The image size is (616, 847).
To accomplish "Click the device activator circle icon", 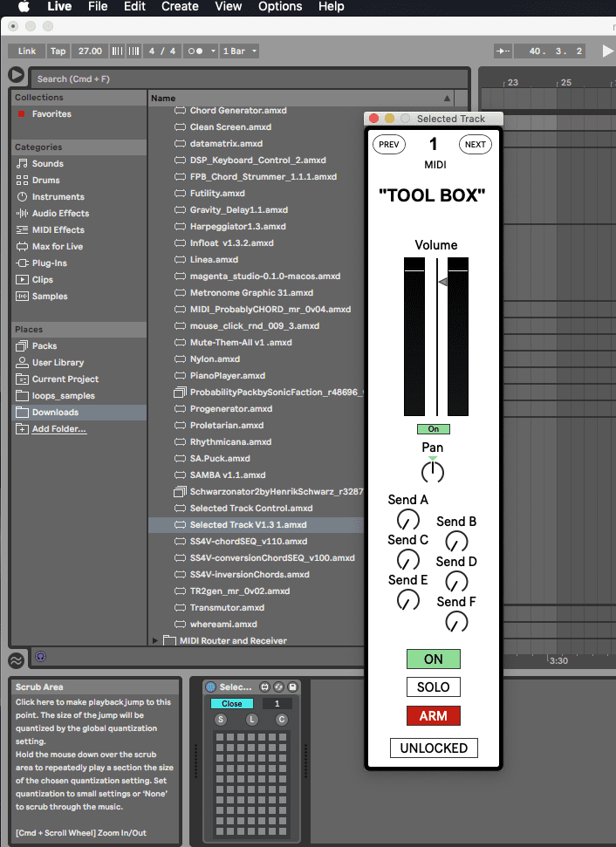I will click(x=211, y=687).
